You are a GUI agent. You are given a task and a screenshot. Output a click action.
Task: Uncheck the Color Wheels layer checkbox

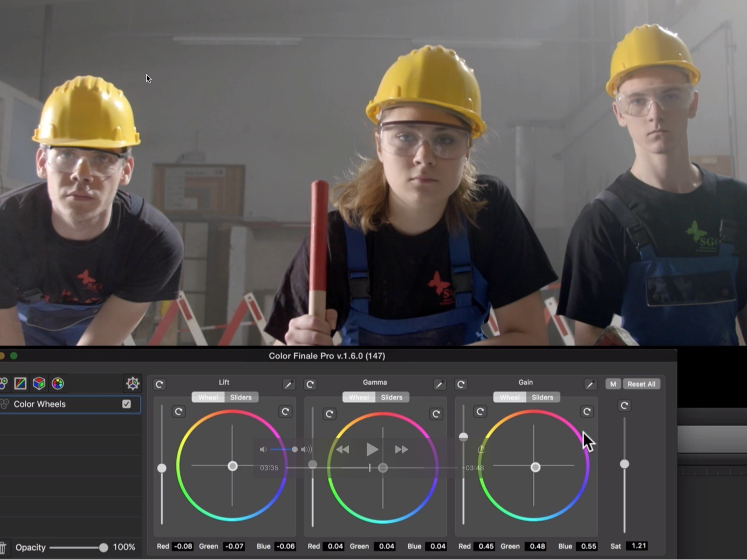126,404
